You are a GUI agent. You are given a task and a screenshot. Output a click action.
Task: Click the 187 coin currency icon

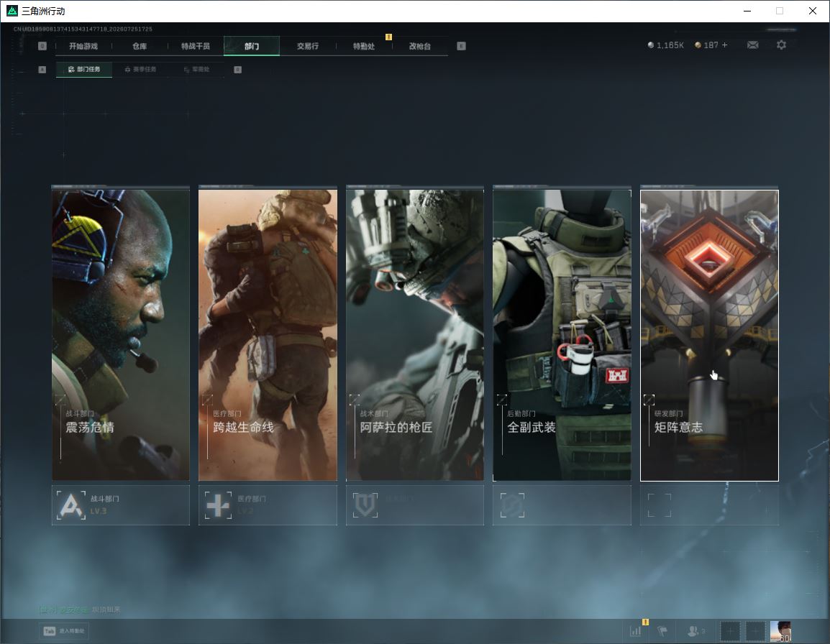698,45
